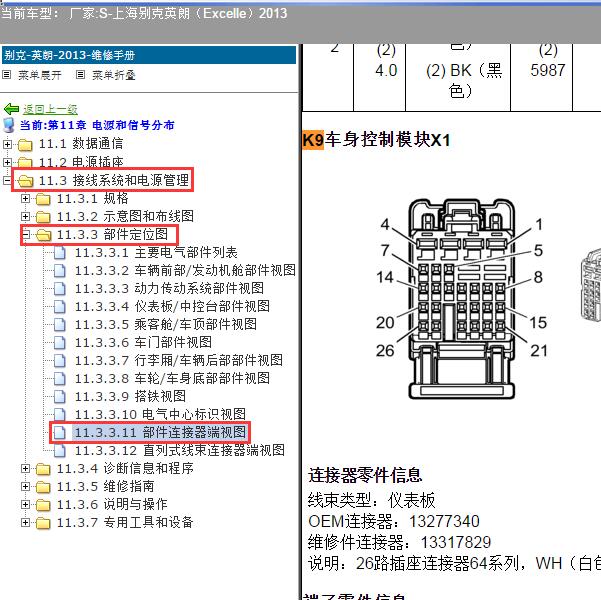Click the 菜单折叠 collapse-all button
The image size is (601, 600).
[x=113, y=75]
